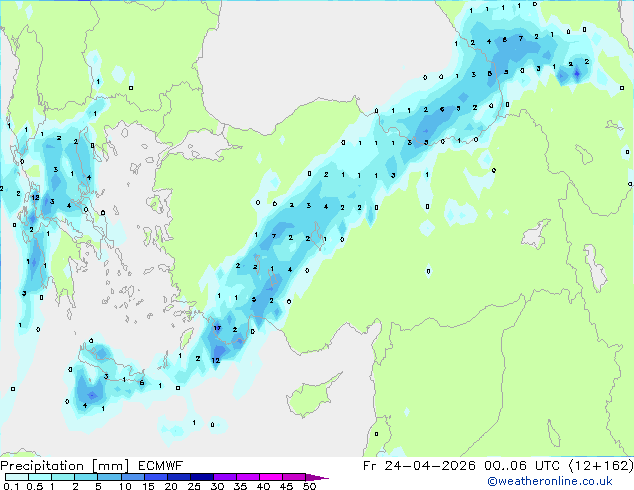Click the 2–5 mm legend color swatch
This screenshot has height=490, width=634.
coord(86,477)
